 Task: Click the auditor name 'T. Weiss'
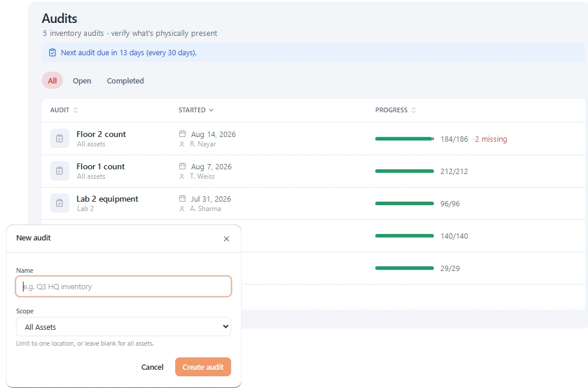point(202,176)
